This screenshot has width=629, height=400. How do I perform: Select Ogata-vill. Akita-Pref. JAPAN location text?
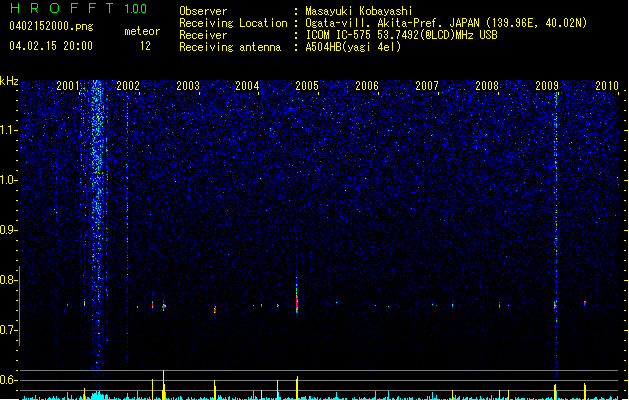tap(446, 23)
